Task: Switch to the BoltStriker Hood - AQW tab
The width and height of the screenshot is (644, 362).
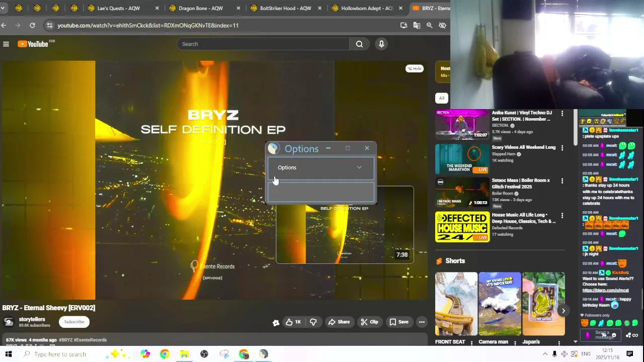Action: click(286, 8)
